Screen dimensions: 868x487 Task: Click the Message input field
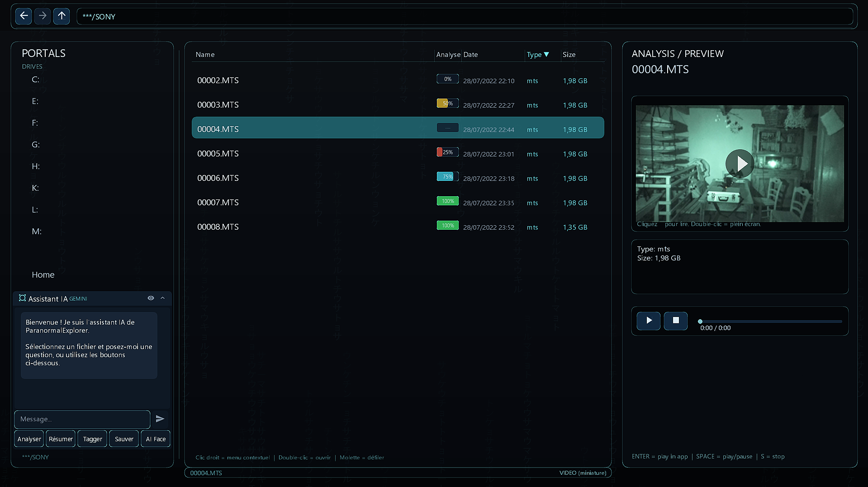[82, 419]
